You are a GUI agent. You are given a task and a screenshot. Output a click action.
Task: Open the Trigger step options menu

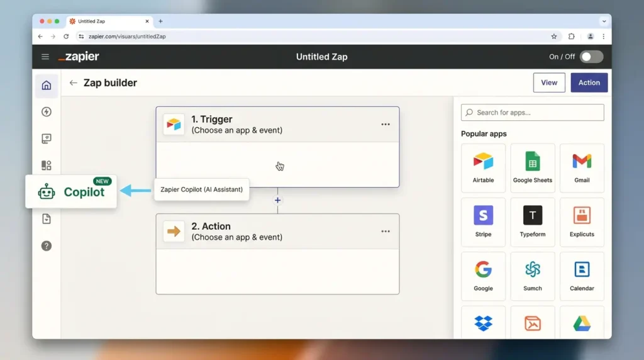(386, 124)
